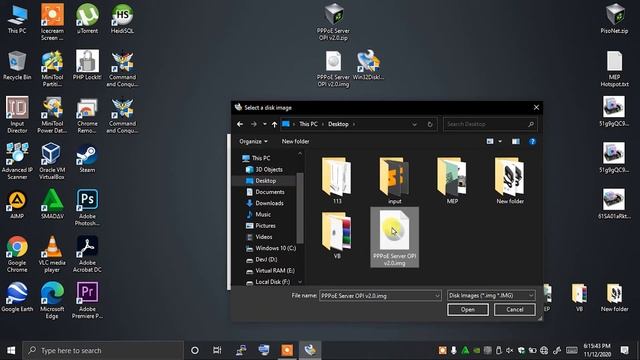Open the uTorrent desktop shortcut
The width and height of the screenshot is (640, 360).
point(87,20)
